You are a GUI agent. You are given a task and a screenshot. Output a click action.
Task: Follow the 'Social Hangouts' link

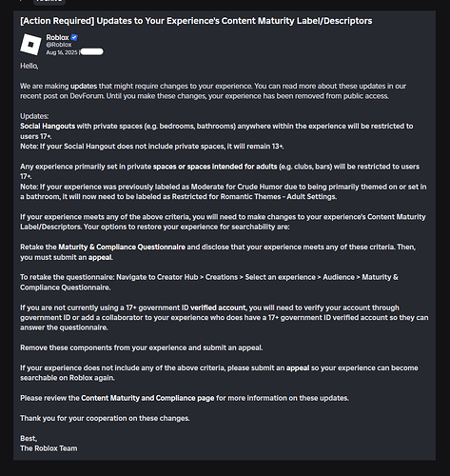coord(48,127)
